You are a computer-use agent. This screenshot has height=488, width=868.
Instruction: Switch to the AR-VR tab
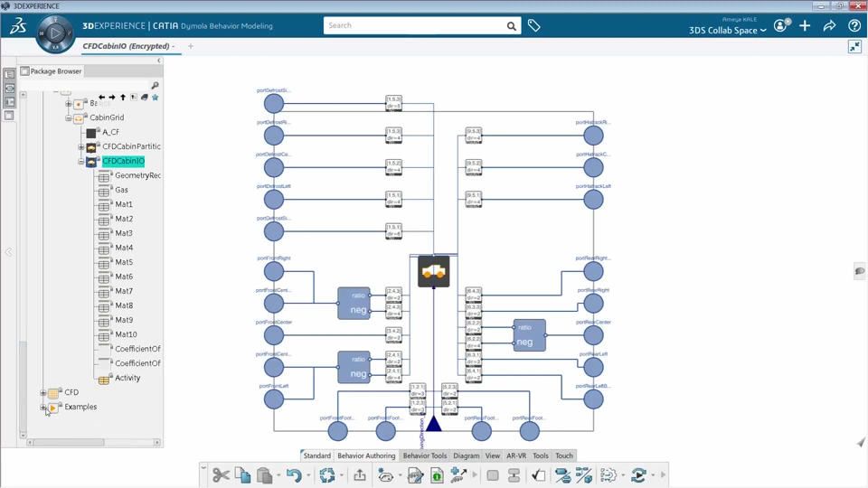pos(516,455)
